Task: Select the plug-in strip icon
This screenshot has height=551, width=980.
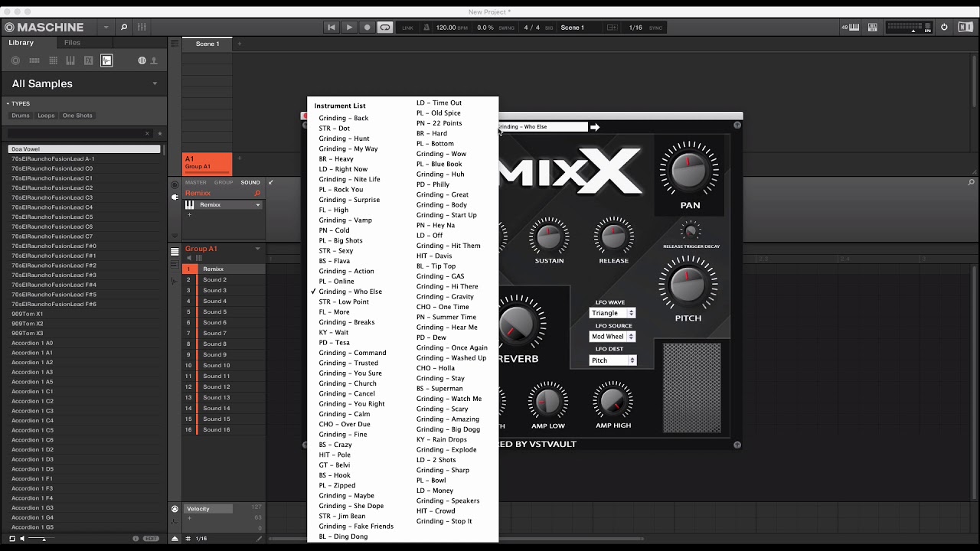Action: tap(175, 197)
